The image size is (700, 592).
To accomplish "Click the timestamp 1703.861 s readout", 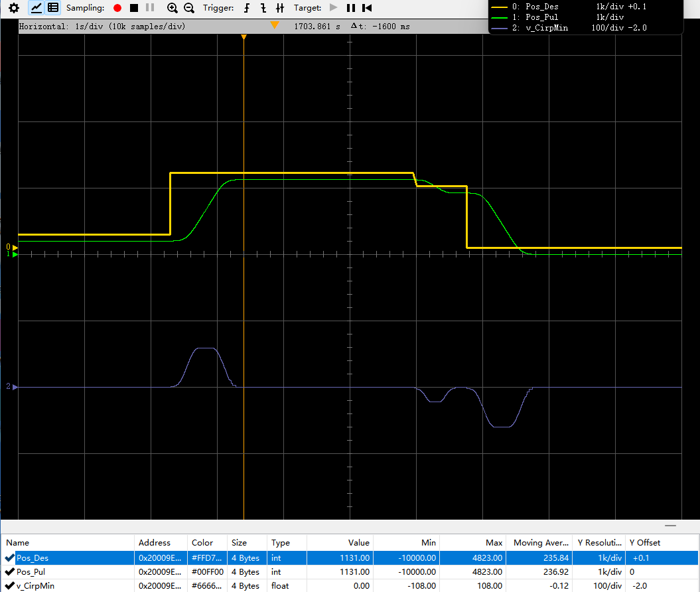I will coord(317,27).
